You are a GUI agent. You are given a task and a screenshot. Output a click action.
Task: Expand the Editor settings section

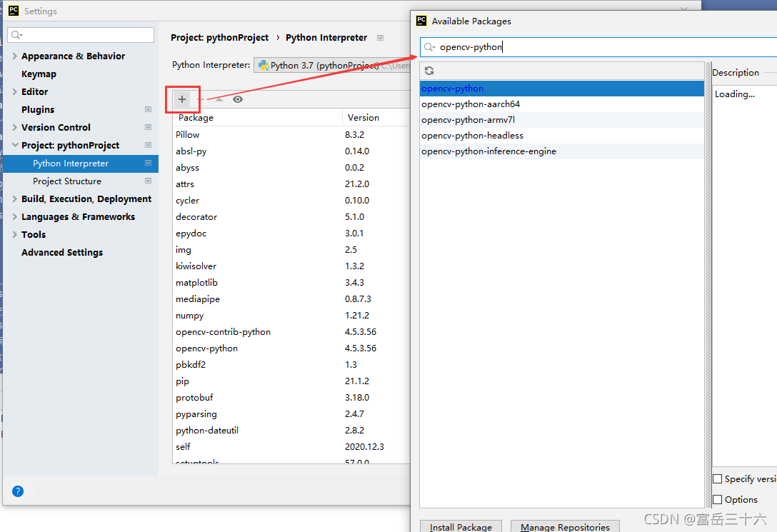pos(14,91)
